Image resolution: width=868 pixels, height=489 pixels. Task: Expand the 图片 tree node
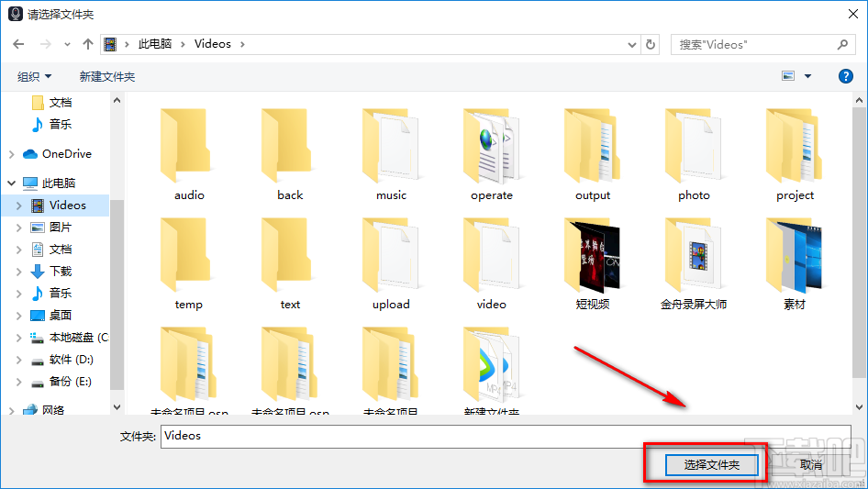[19, 228]
